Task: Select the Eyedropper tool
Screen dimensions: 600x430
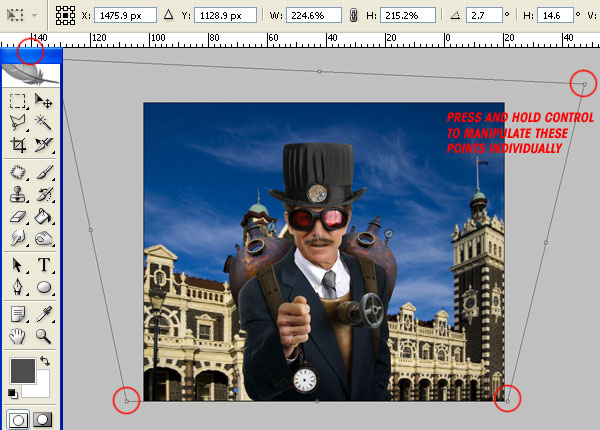Action: point(44,314)
